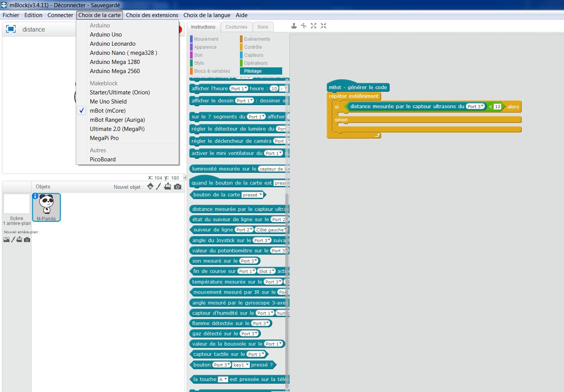Viewport: 564px width, 392px height.
Task: Click the shrink sprite tool icon
Action: tap(323, 26)
